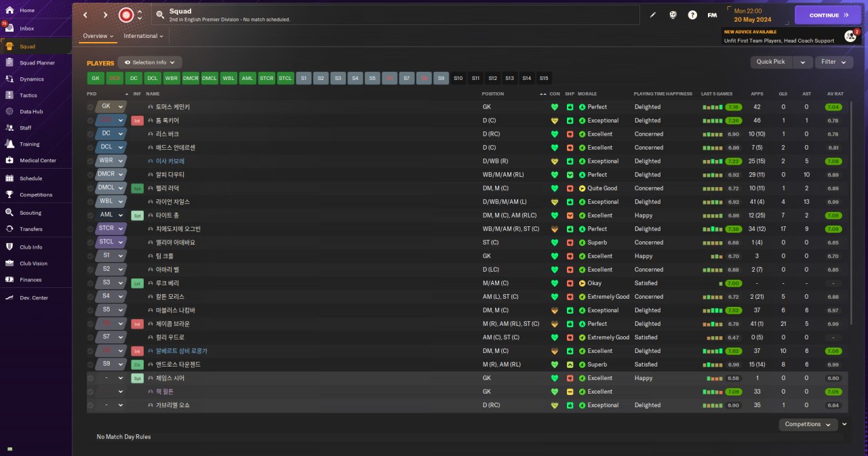Click the 20 May 2024 date display
This screenshot has width=868, height=456.
752,19
